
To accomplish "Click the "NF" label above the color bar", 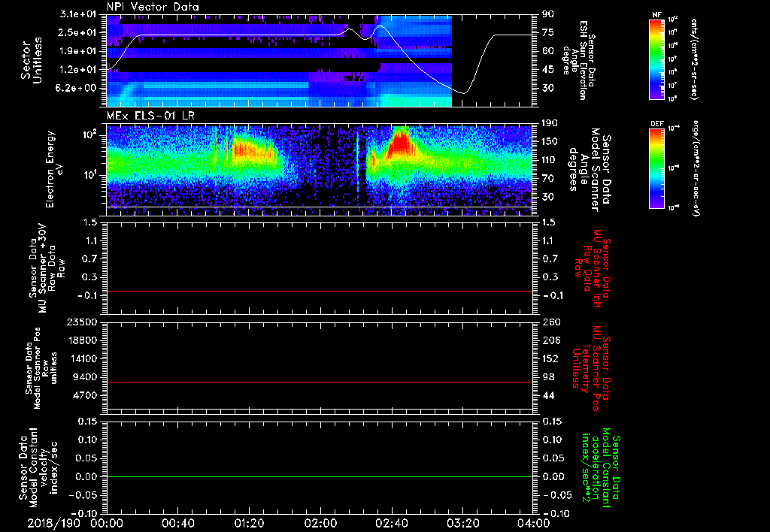I will [x=656, y=15].
